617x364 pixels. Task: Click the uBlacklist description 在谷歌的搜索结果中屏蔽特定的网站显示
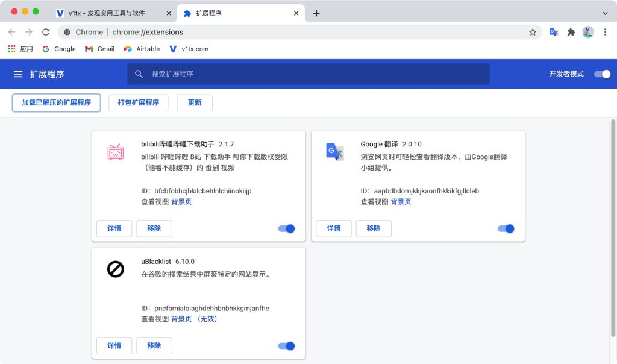click(x=207, y=274)
